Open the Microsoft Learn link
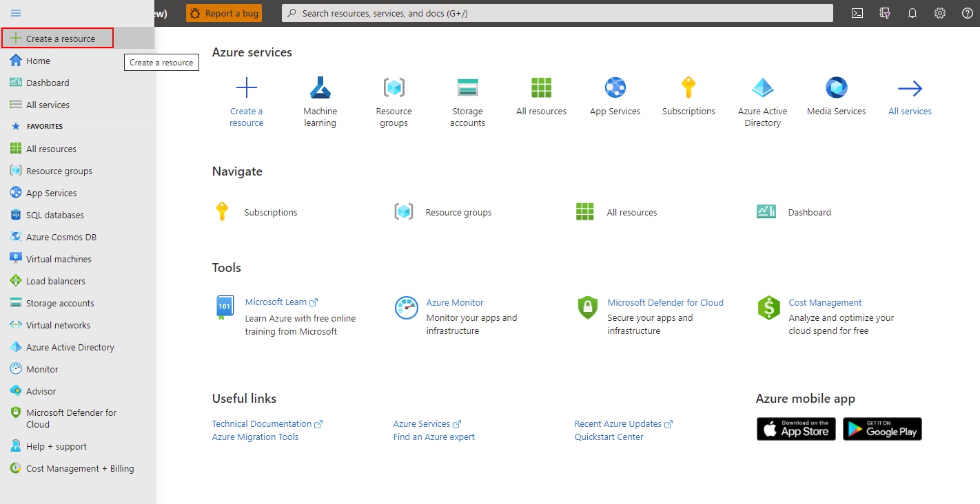 (x=281, y=302)
